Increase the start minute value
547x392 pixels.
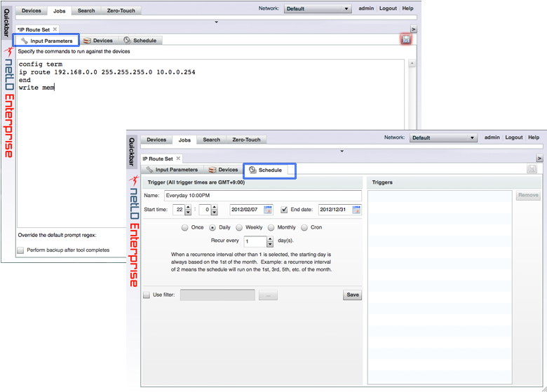pos(214,208)
